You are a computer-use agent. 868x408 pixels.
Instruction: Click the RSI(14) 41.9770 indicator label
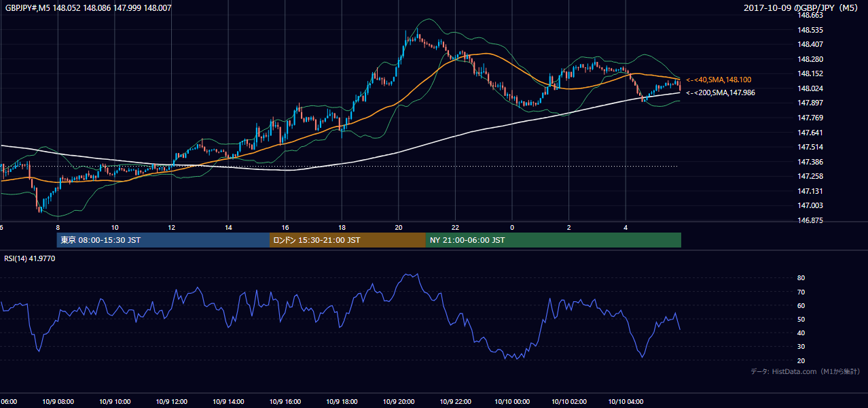[30, 258]
